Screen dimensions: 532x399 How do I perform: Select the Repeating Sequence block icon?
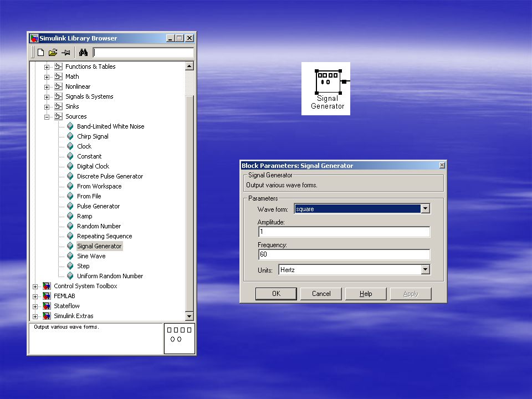click(x=70, y=236)
